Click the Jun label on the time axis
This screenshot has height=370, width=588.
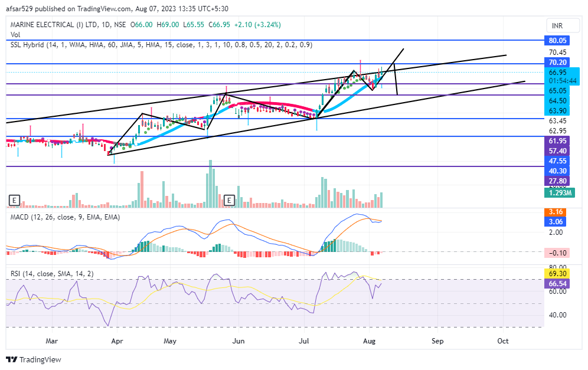(238, 341)
